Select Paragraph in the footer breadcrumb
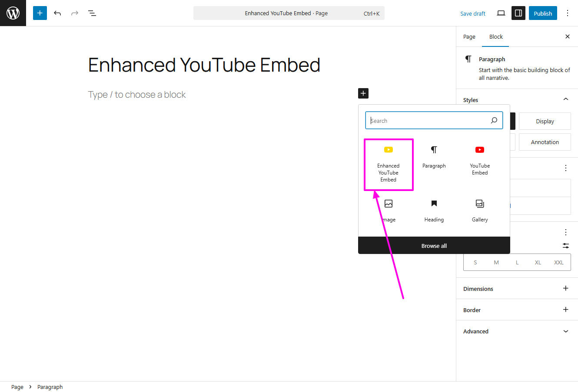 point(50,387)
